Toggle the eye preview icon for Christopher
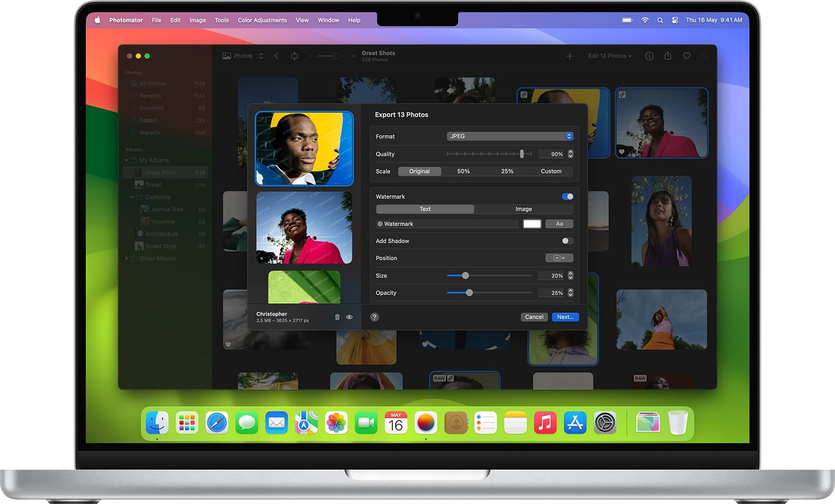The height and width of the screenshot is (504, 835). pyautogui.click(x=350, y=317)
